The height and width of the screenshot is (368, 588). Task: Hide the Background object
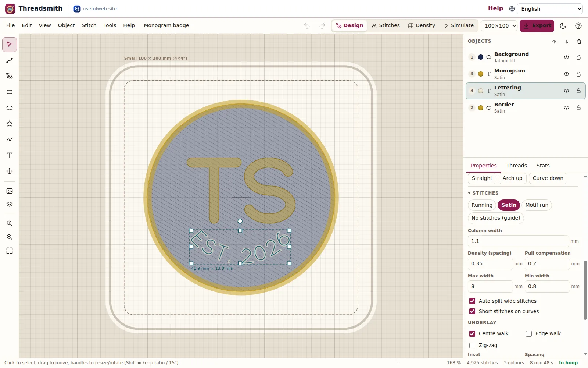click(566, 57)
